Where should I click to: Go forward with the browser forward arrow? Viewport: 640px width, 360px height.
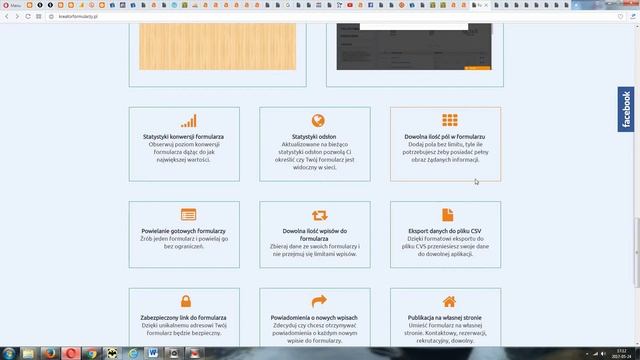[17, 17]
